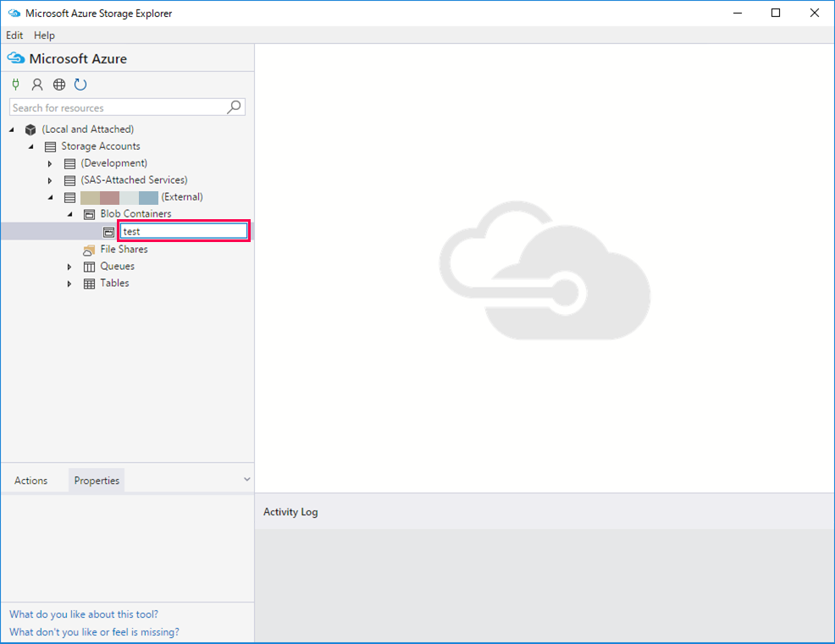Click the magnifier search icon

[x=234, y=107]
